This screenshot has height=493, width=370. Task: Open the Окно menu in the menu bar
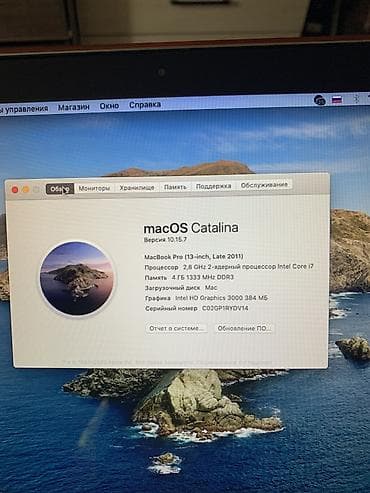(109, 106)
